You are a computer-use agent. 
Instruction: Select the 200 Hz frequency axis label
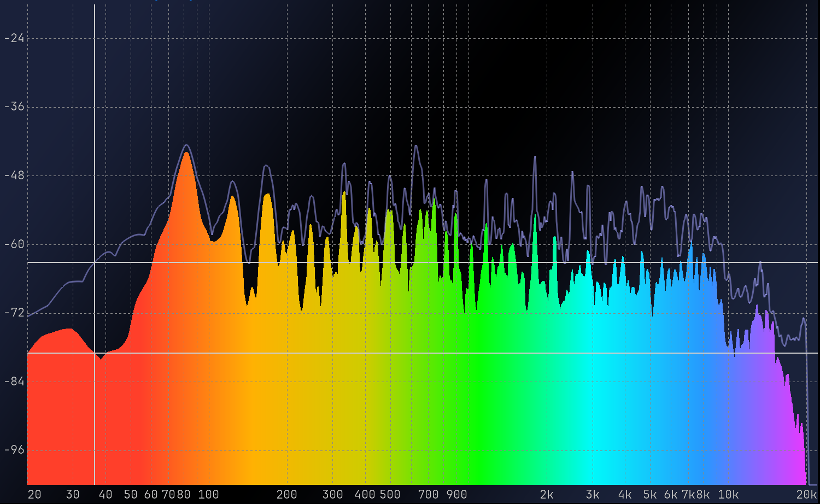pos(286,495)
